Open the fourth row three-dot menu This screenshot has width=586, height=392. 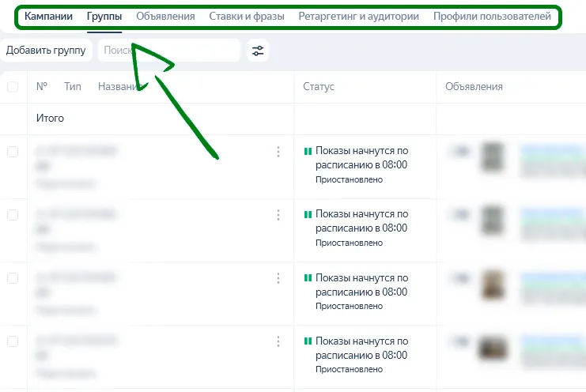pyautogui.click(x=278, y=341)
